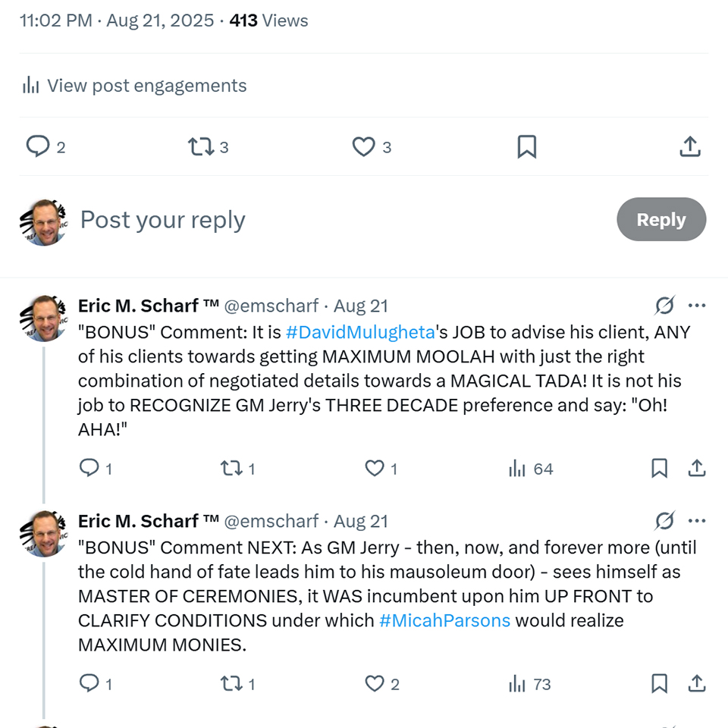Share the main post via upload icon
This screenshot has height=728, width=728.
(x=689, y=146)
